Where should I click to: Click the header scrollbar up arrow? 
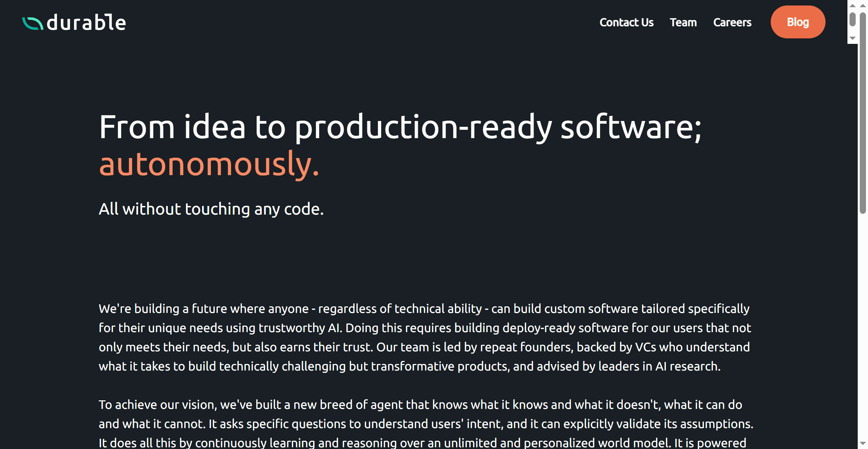[x=853, y=5]
